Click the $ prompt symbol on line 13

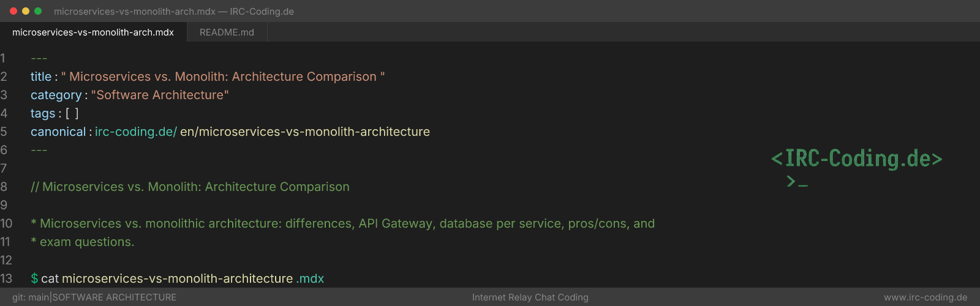pyautogui.click(x=34, y=278)
